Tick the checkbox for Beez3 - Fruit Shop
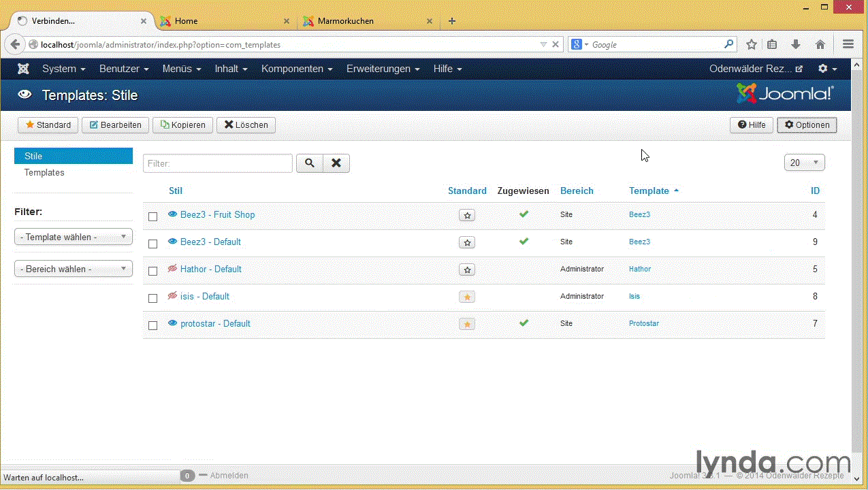Screen dimensions: 868x490 (x=153, y=216)
